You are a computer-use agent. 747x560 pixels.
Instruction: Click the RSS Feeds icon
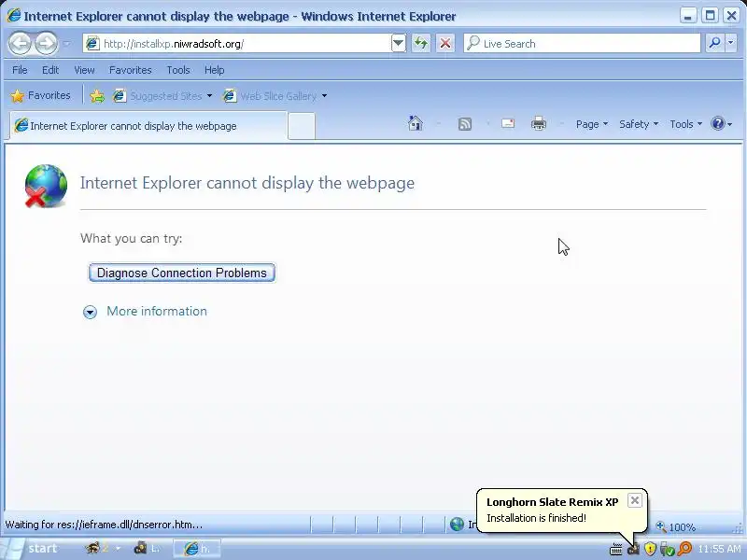pos(464,124)
